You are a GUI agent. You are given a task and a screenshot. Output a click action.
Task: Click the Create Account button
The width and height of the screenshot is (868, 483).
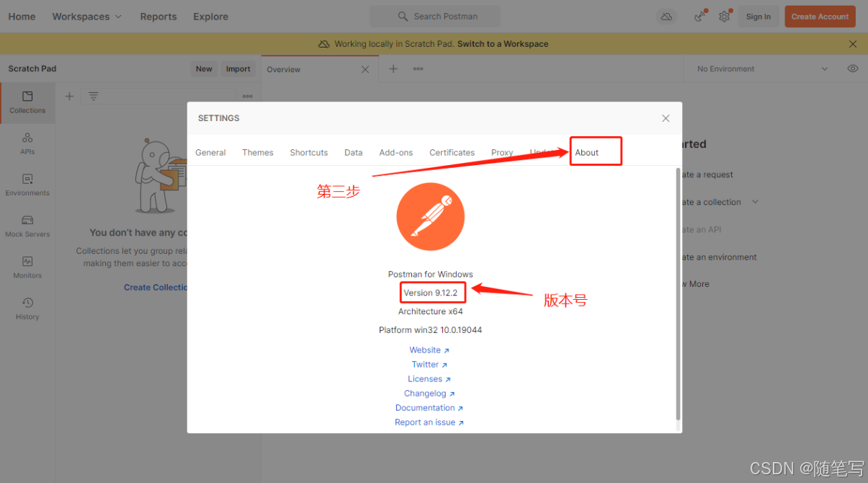tap(820, 17)
